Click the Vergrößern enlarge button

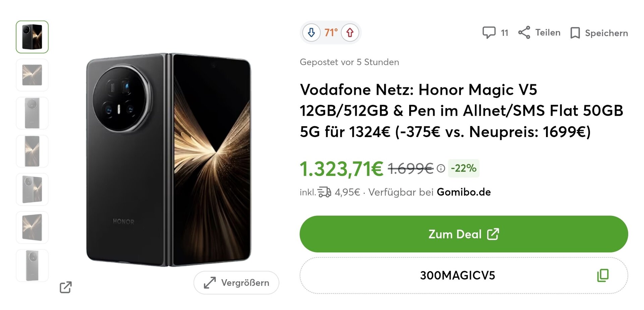(x=236, y=283)
